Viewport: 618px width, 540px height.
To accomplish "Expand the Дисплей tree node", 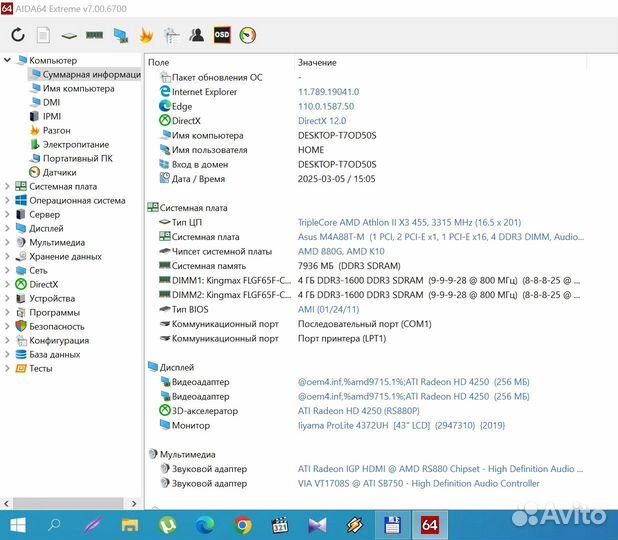I will 7,228.
